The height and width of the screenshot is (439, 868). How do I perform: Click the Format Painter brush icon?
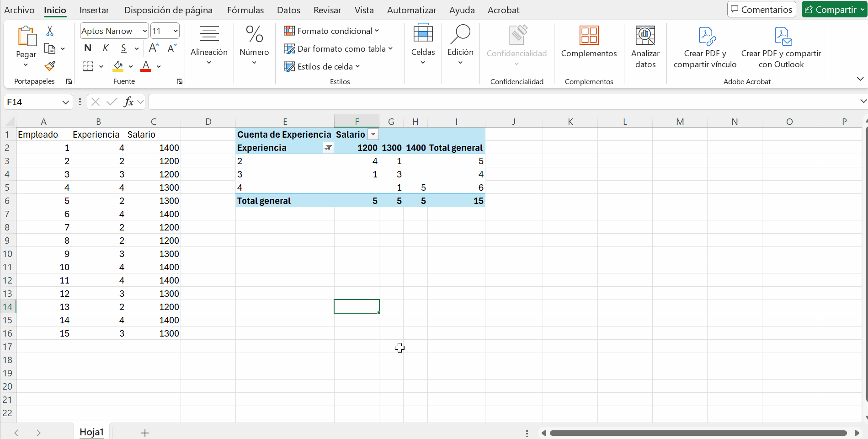coord(50,66)
